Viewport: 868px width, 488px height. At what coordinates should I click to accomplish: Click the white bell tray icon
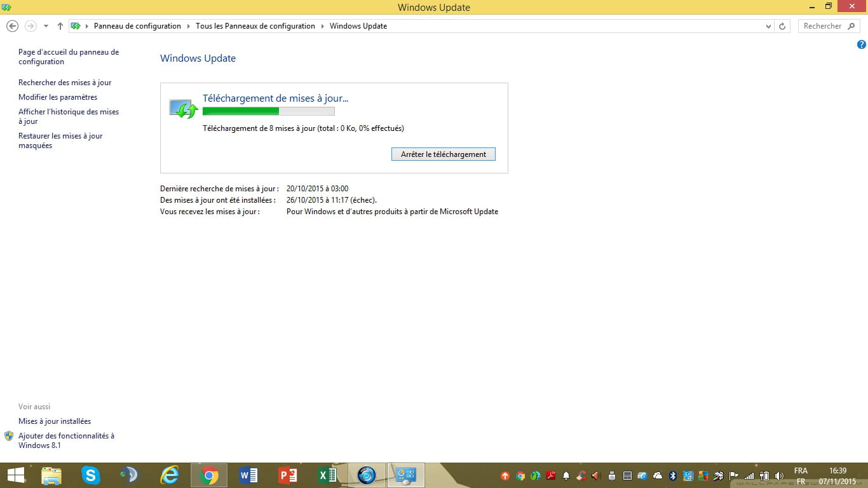pyautogui.click(x=566, y=476)
